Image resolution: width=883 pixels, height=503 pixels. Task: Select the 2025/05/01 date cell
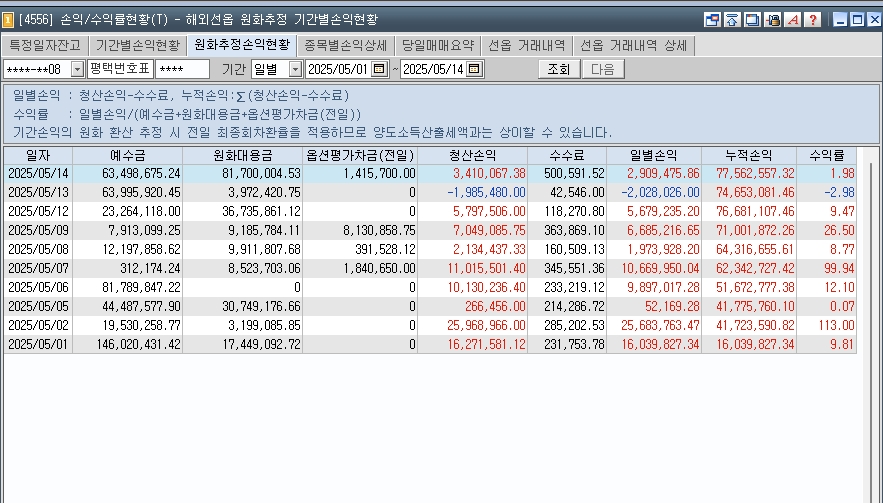[38, 344]
